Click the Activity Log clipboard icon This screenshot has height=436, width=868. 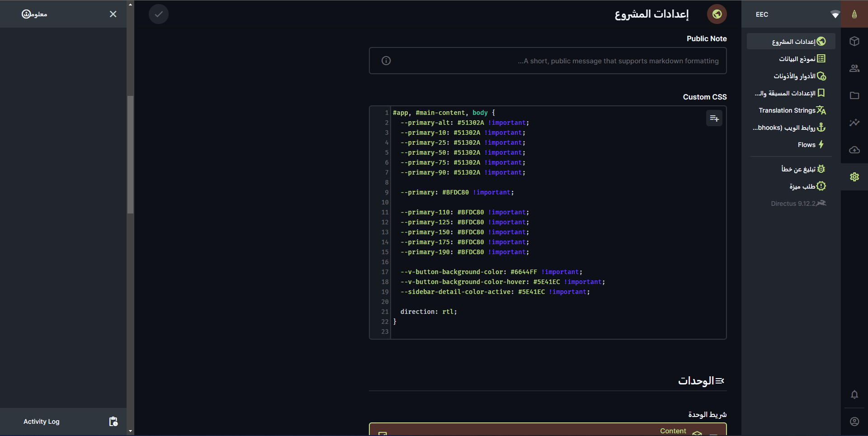pyautogui.click(x=113, y=422)
